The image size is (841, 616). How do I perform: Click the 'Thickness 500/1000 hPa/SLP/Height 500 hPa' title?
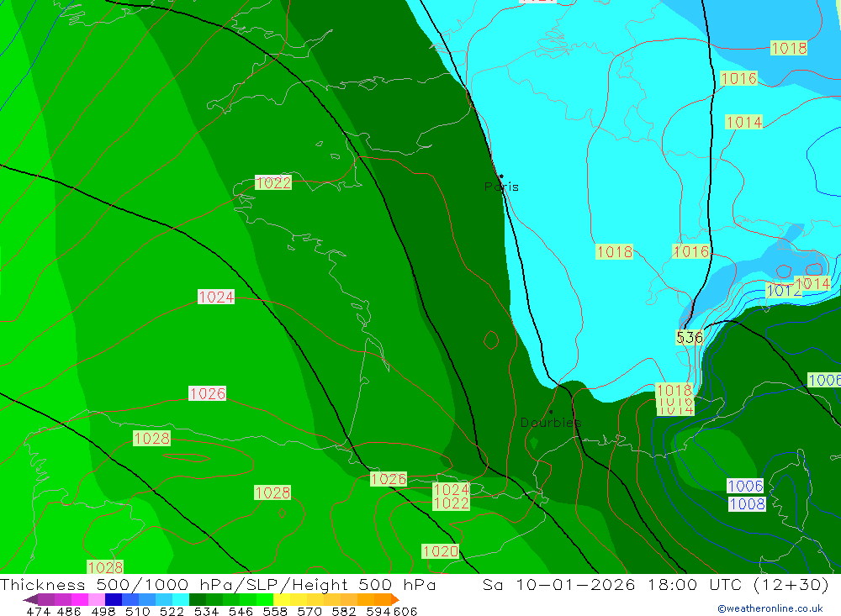(218, 585)
